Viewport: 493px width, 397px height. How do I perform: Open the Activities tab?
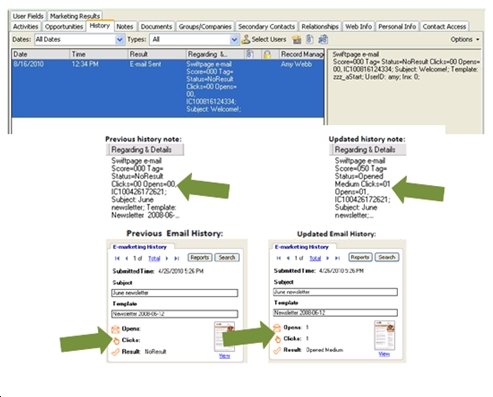25,26
